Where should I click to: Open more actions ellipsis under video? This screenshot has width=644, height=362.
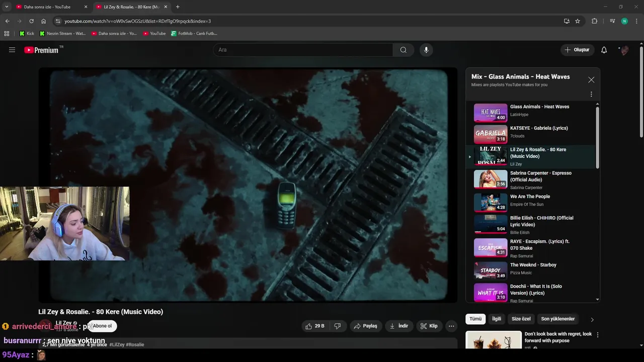451,326
